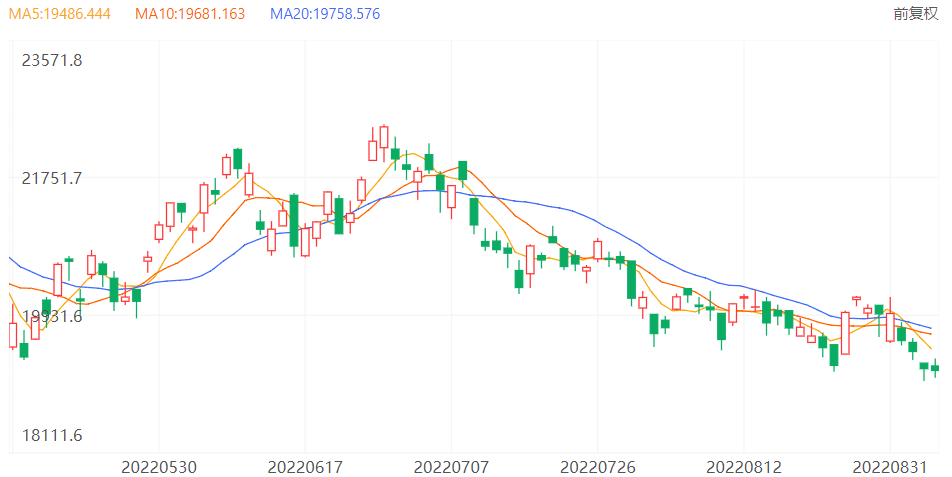Click the MA20:19758.576 legend label
This screenshot has height=477, width=952.
(x=325, y=13)
